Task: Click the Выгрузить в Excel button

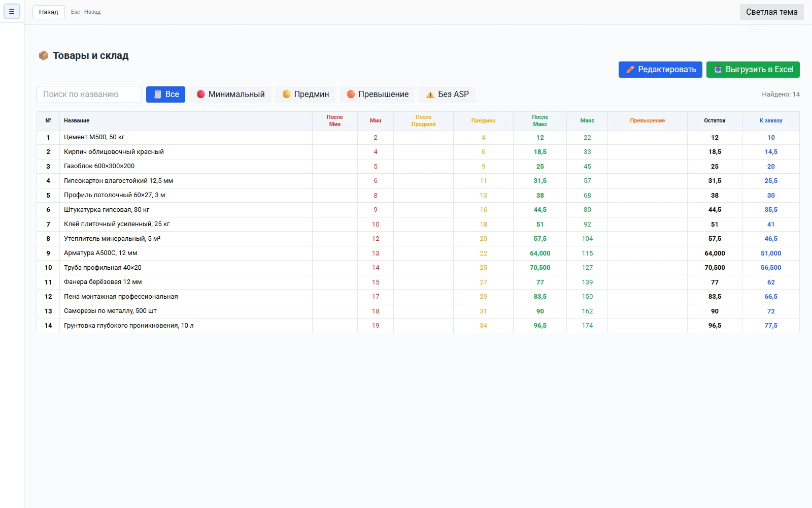Action: tap(753, 70)
